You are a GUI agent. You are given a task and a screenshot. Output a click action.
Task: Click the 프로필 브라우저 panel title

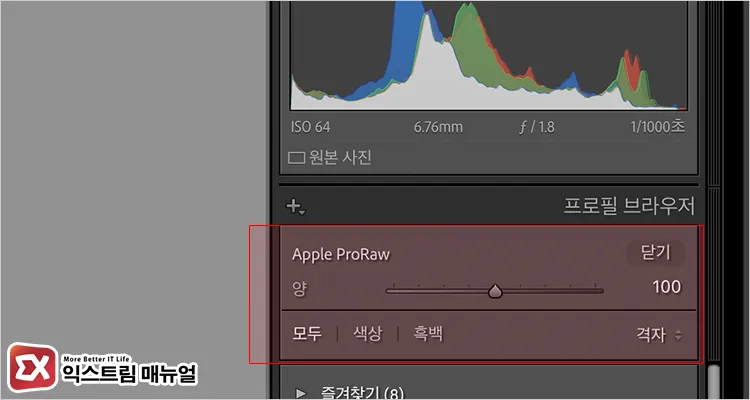click(x=629, y=207)
